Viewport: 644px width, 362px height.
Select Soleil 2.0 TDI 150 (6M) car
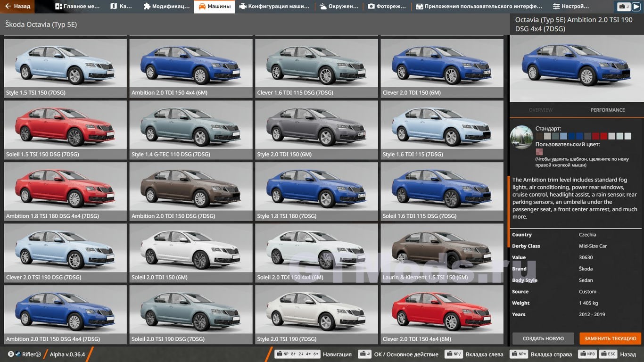coord(191,253)
